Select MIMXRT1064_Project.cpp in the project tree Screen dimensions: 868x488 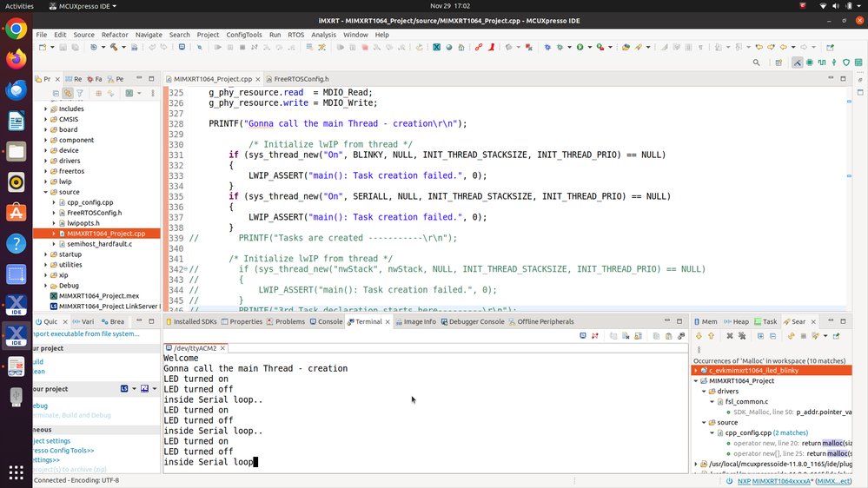tap(106, 234)
